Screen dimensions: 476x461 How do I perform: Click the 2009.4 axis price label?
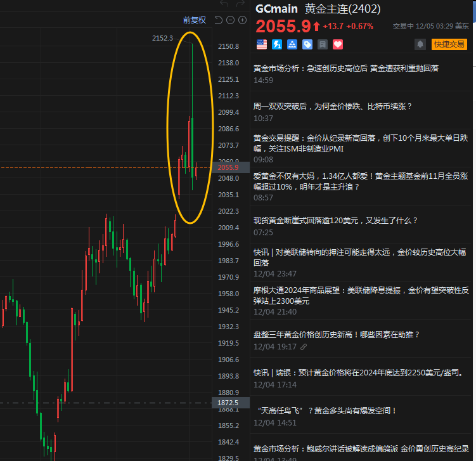[x=228, y=228]
